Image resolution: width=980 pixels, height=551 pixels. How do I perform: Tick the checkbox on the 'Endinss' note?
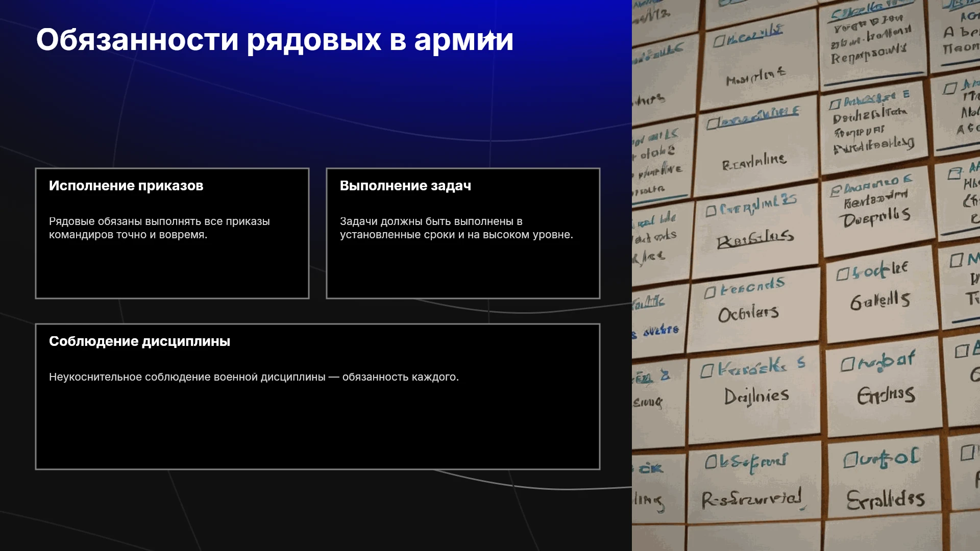click(x=848, y=364)
